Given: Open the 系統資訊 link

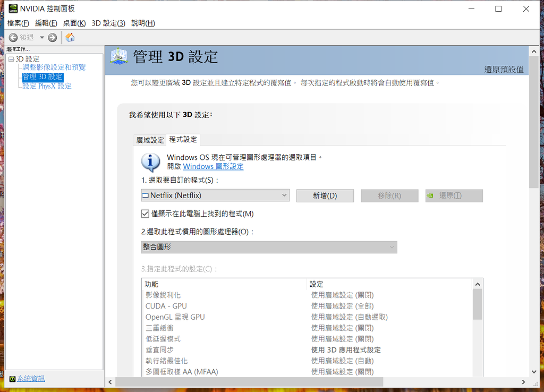Looking at the screenshot, I should coord(31,379).
